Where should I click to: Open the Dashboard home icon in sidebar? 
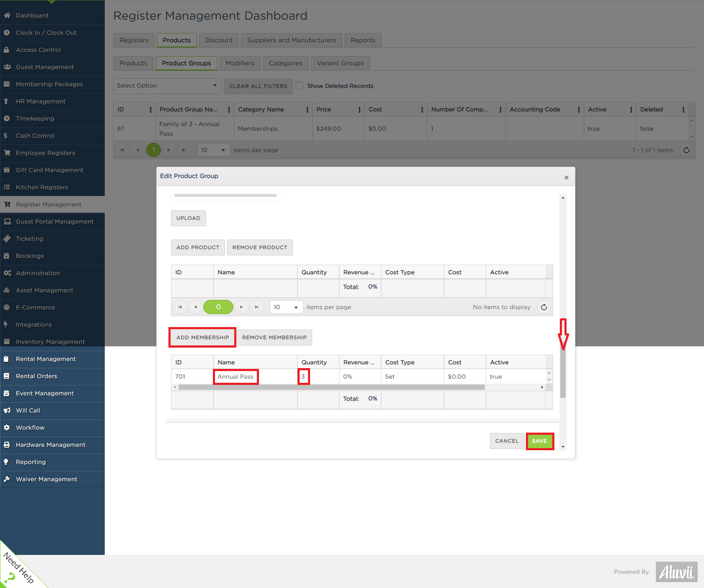click(7, 15)
